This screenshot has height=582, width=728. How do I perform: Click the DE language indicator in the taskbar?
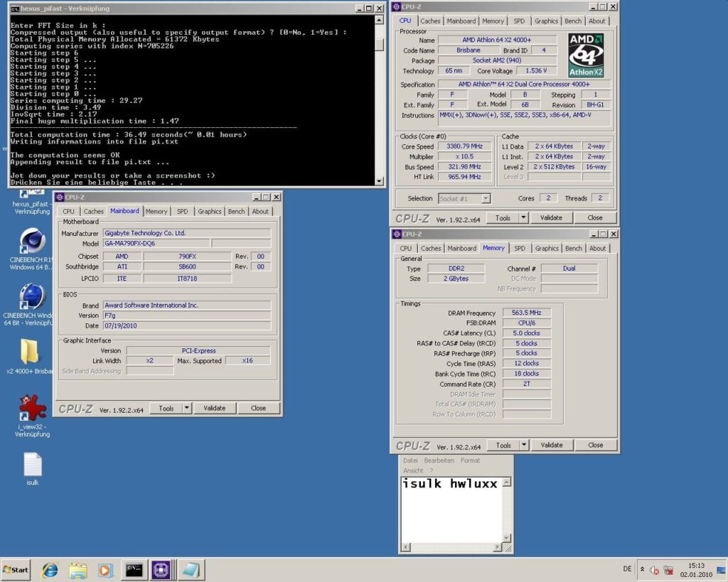(x=627, y=569)
